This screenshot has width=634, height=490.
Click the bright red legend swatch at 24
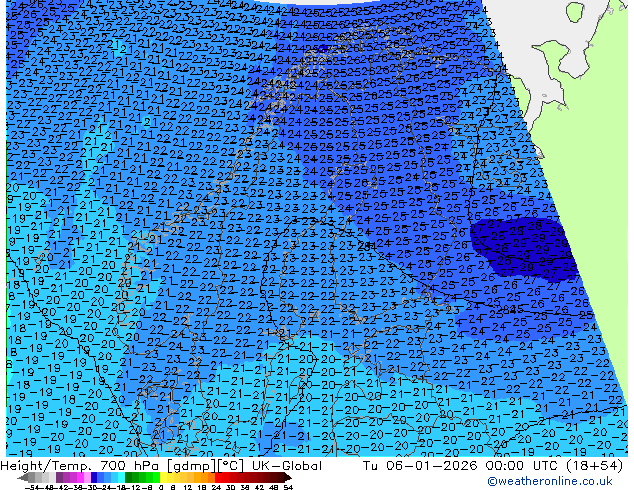218,477
